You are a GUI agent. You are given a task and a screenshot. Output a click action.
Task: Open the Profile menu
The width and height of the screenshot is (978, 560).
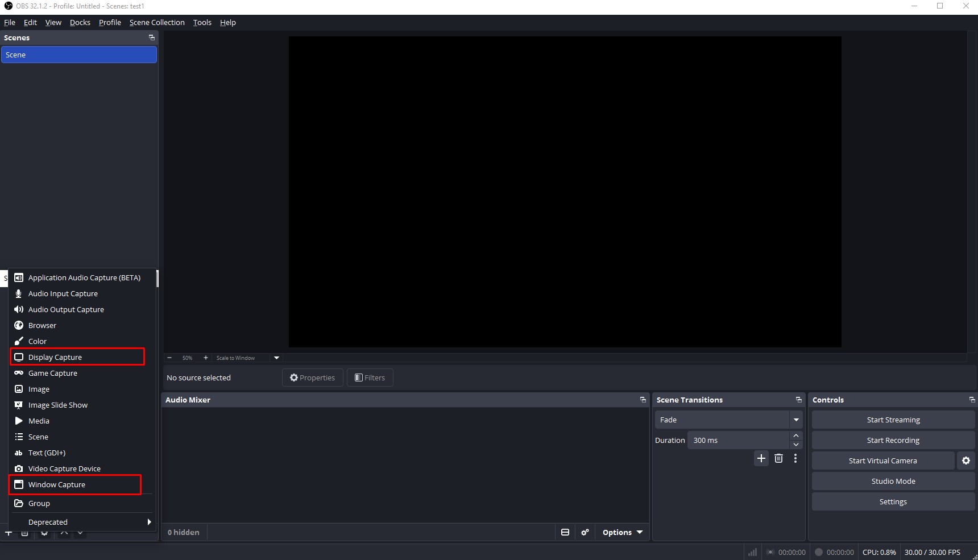coord(110,22)
